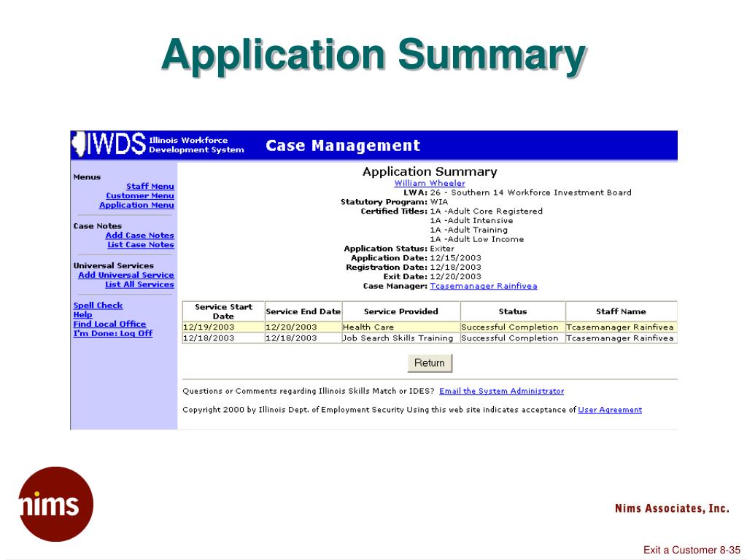The image size is (747, 560).
Task: Click end date 12/20/2003 cell
Action: click(303, 327)
